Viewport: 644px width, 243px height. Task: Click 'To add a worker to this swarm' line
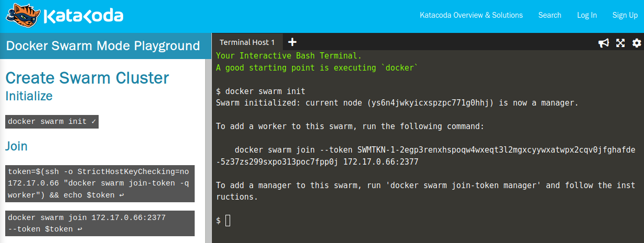click(350, 126)
